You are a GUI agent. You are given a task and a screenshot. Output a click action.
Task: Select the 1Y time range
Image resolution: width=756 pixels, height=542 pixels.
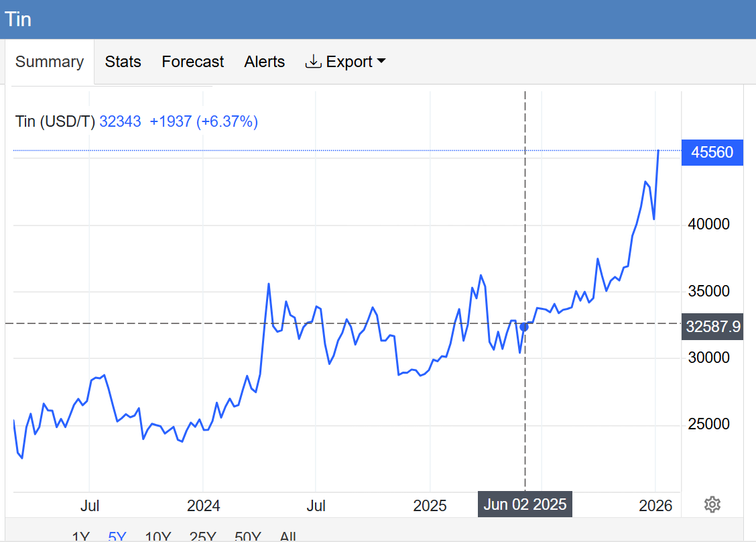coord(81,536)
